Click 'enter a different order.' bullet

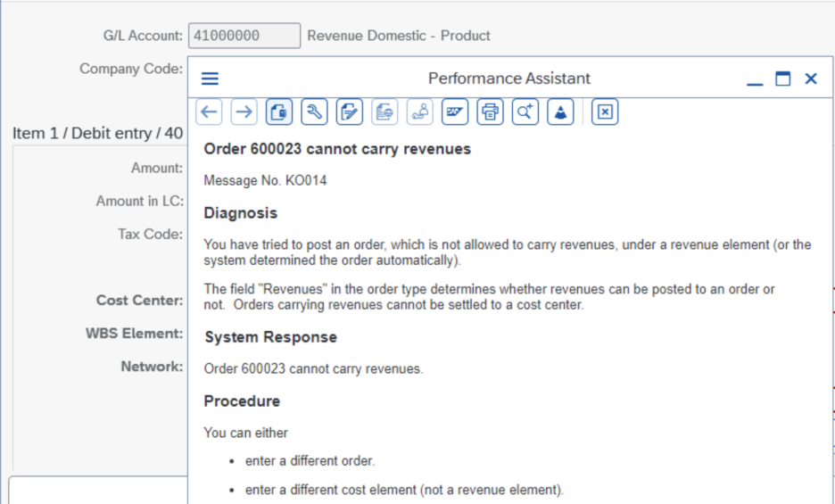(310, 461)
